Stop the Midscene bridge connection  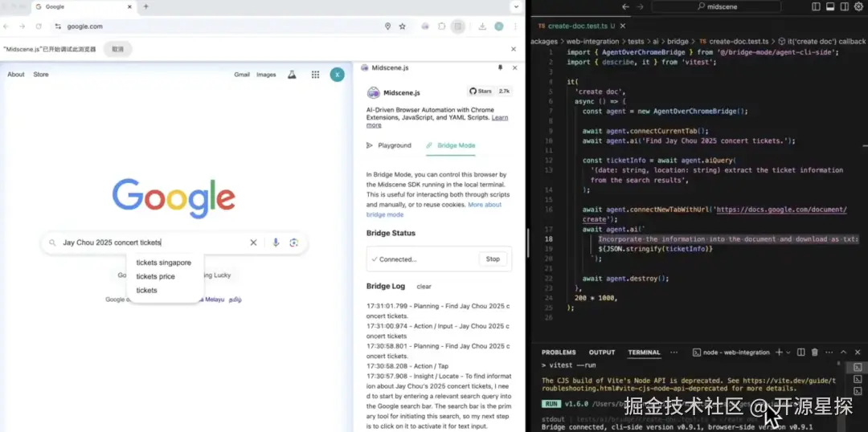(493, 259)
